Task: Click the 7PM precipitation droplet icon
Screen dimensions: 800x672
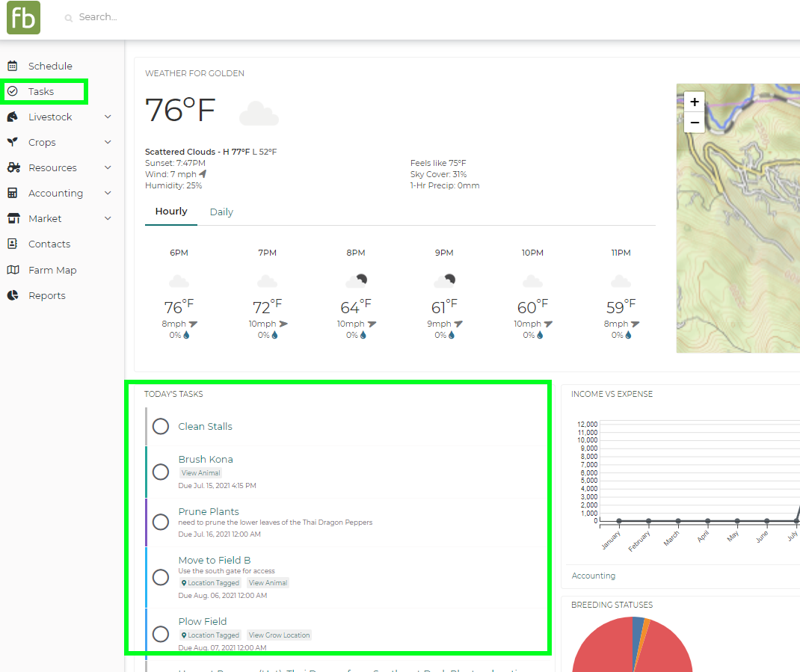Action: [275, 335]
